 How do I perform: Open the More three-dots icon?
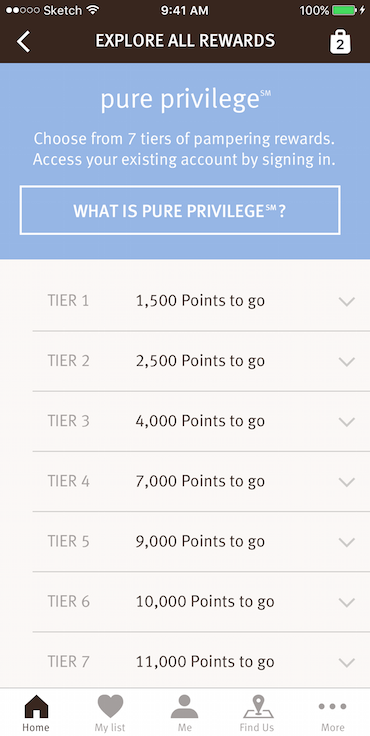point(332,706)
